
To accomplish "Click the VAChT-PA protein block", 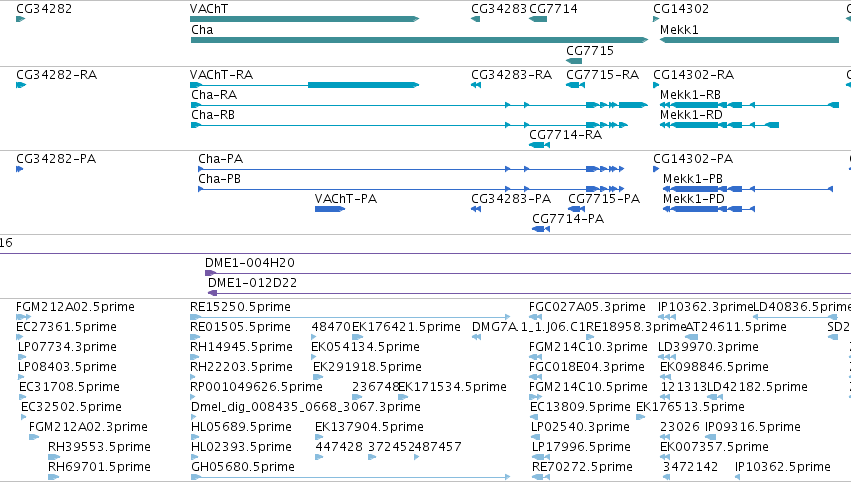I will [330, 209].
